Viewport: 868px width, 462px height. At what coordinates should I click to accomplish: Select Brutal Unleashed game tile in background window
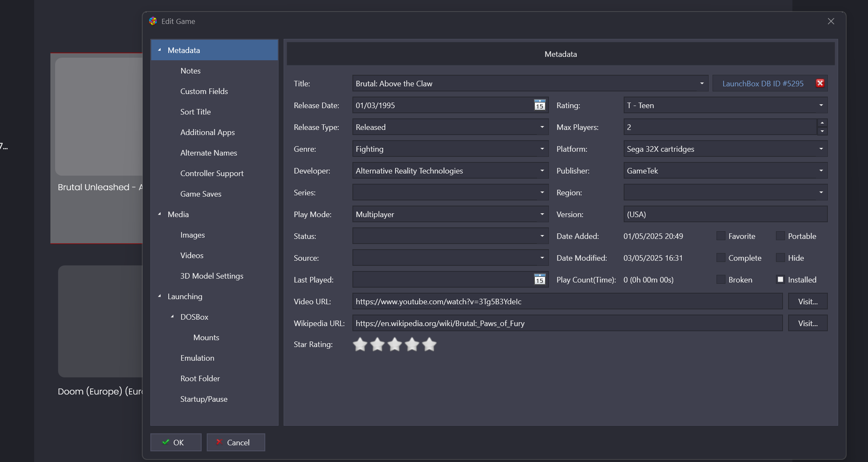97,148
